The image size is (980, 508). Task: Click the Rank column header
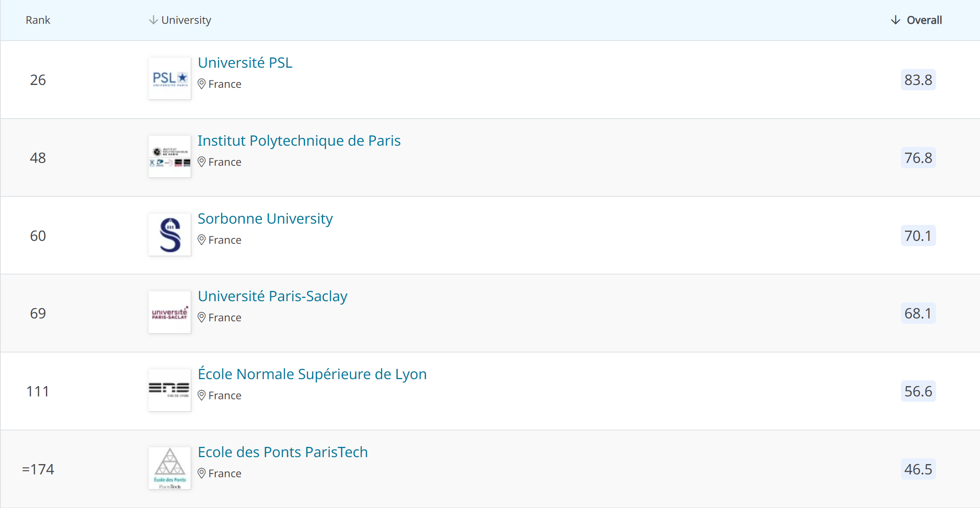point(38,20)
